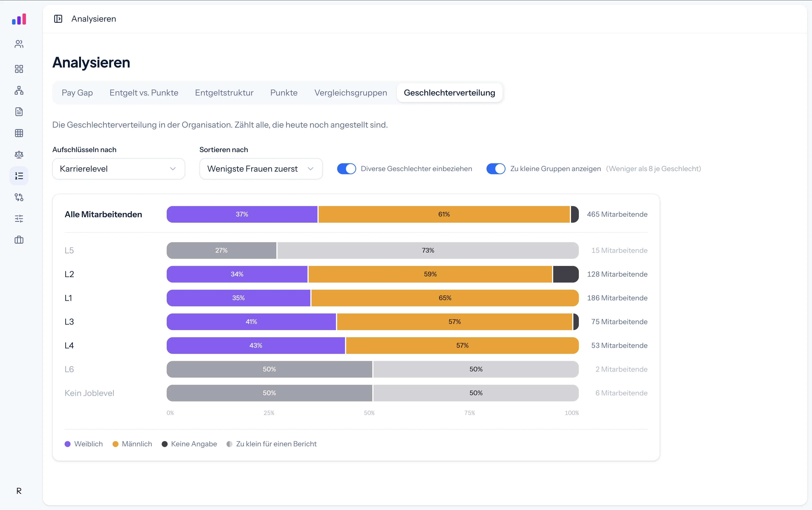Toggle Zu kleine Gruppen anzeigen switch
812x510 pixels.
coord(496,169)
